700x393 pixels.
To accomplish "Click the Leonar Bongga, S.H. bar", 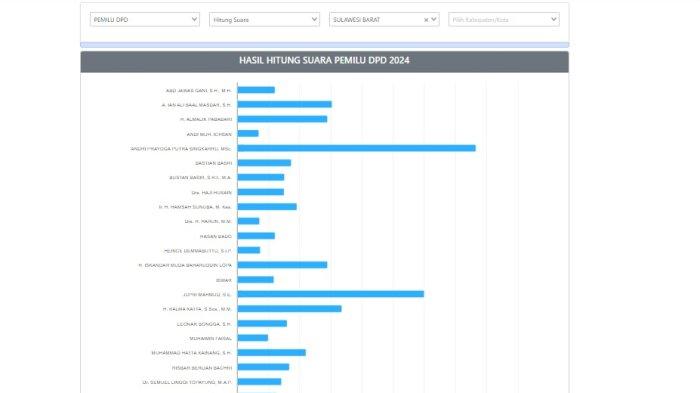I will click(x=262, y=323).
